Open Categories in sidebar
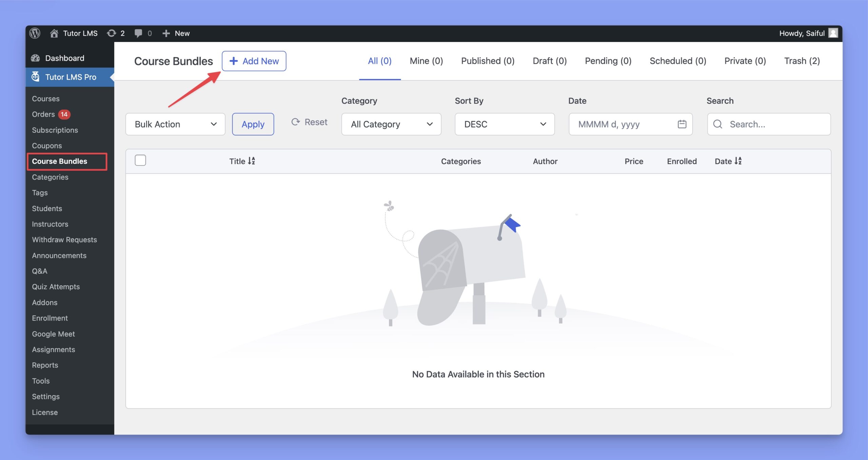The height and width of the screenshot is (460, 868). (50, 177)
